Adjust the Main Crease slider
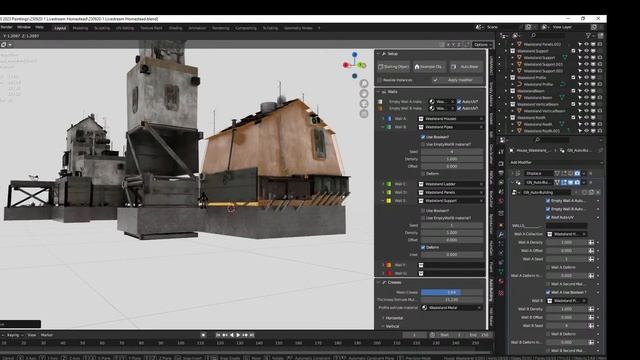Screen dimensions: 640x360 point(452,292)
